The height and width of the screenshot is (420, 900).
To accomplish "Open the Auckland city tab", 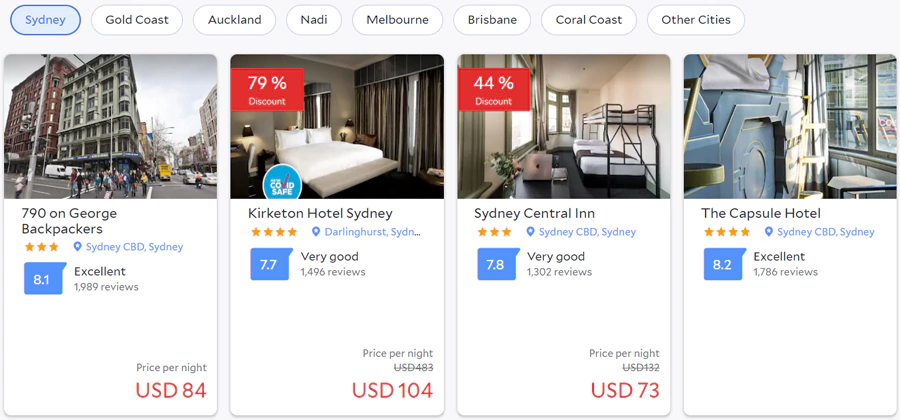I will (x=235, y=20).
